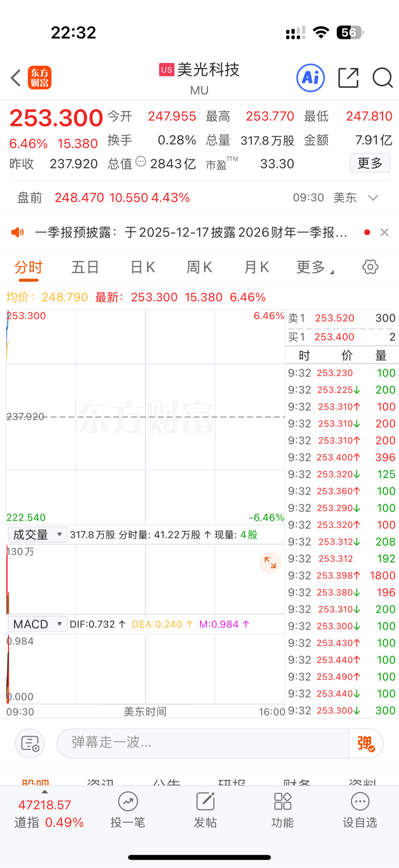Viewport: 399px width, 868px height.
Task: Switch to the 分时 tab
Action: tap(29, 267)
